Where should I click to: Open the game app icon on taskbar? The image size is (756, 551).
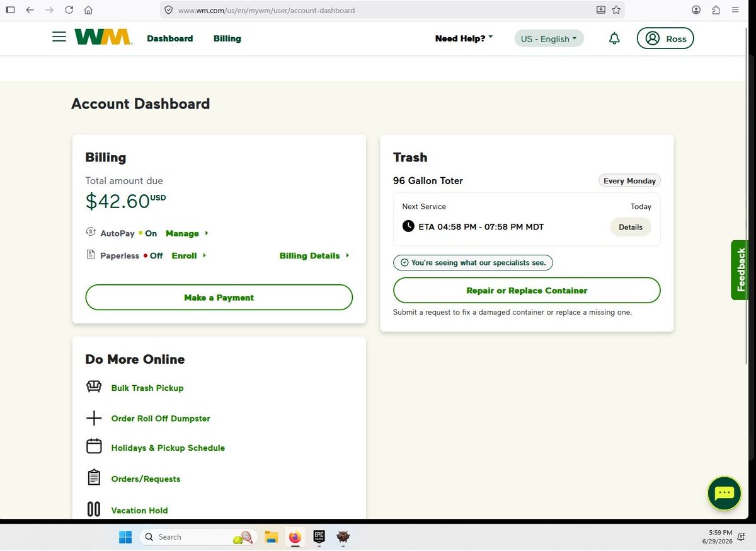coord(343,536)
